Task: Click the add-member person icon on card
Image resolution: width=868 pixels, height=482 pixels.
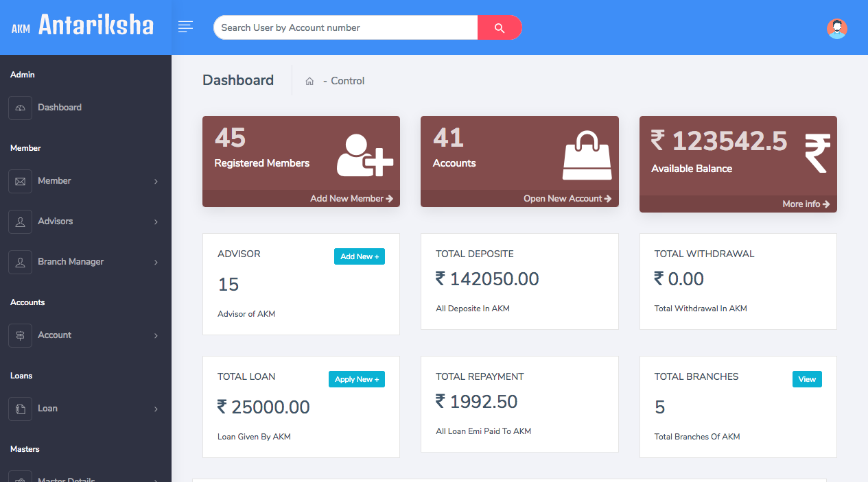Action: point(364,156)
